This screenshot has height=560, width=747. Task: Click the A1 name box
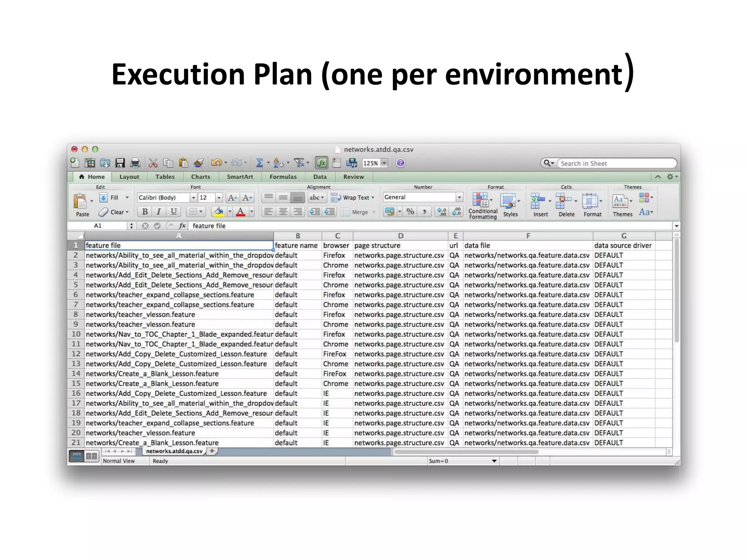[x=98, y=226]
